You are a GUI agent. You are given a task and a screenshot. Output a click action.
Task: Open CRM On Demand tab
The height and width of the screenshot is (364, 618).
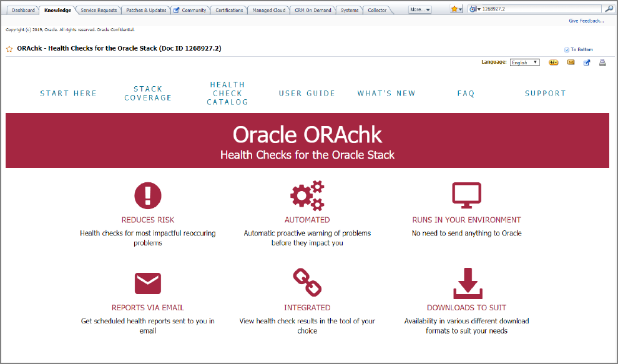click(313, 10)
